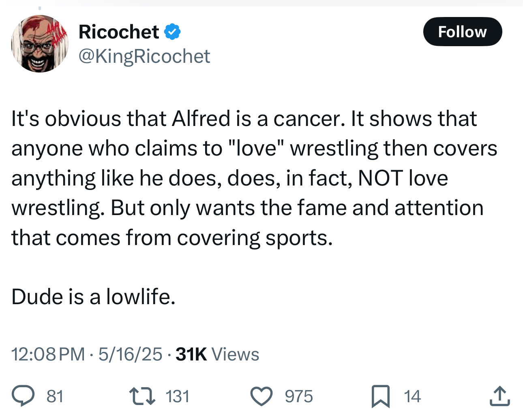Click the 12:08 PM timestamp
Screen dimensions: 523x420
tap(48, 354)
